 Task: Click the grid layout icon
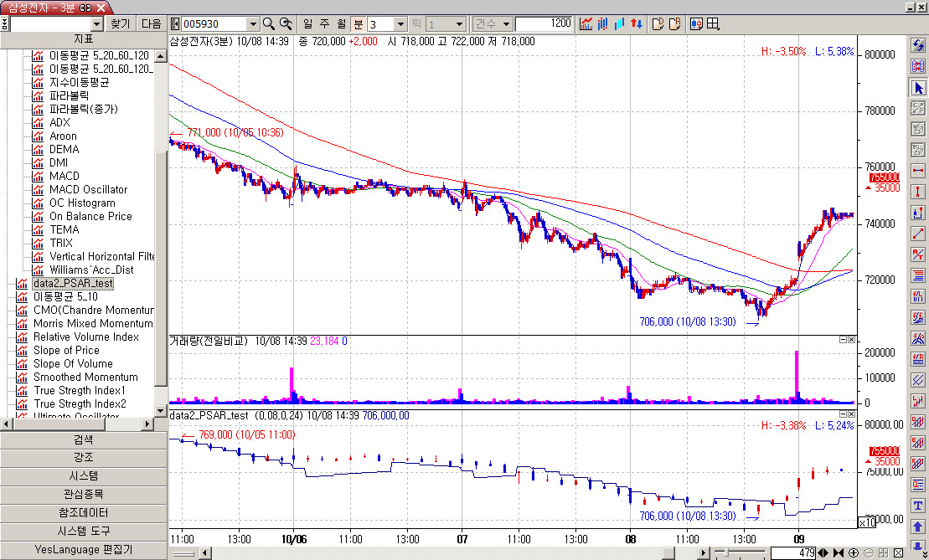click(713, 24)
